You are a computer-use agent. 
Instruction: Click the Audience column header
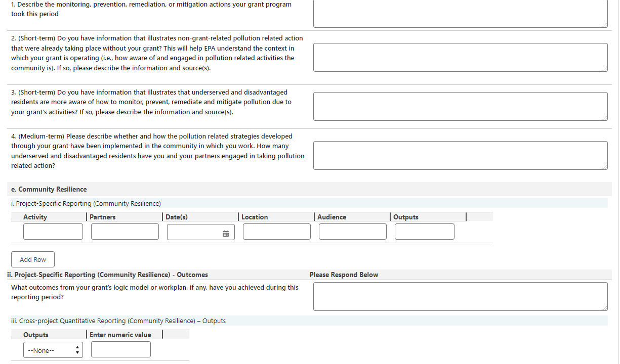tap(332, 217)
